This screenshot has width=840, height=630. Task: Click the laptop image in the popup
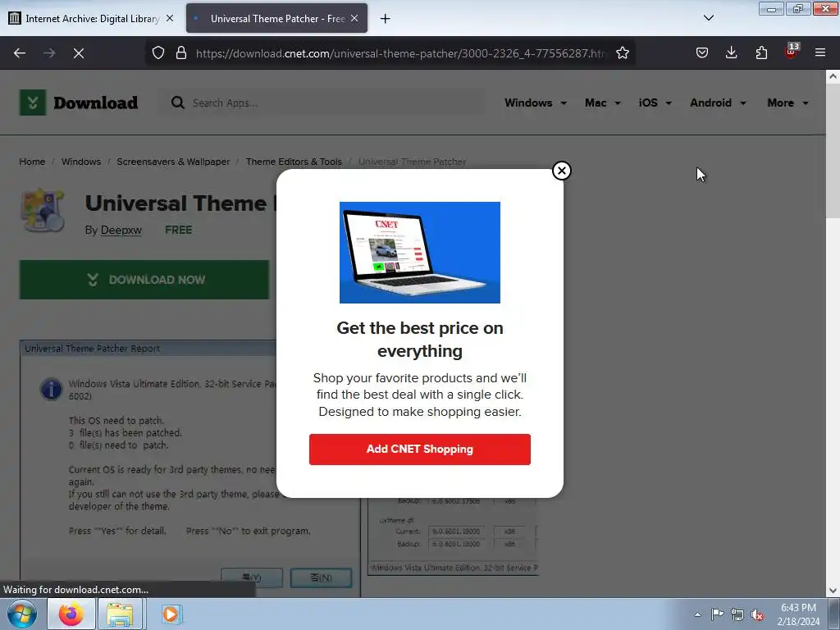click(x=419, y=253)
